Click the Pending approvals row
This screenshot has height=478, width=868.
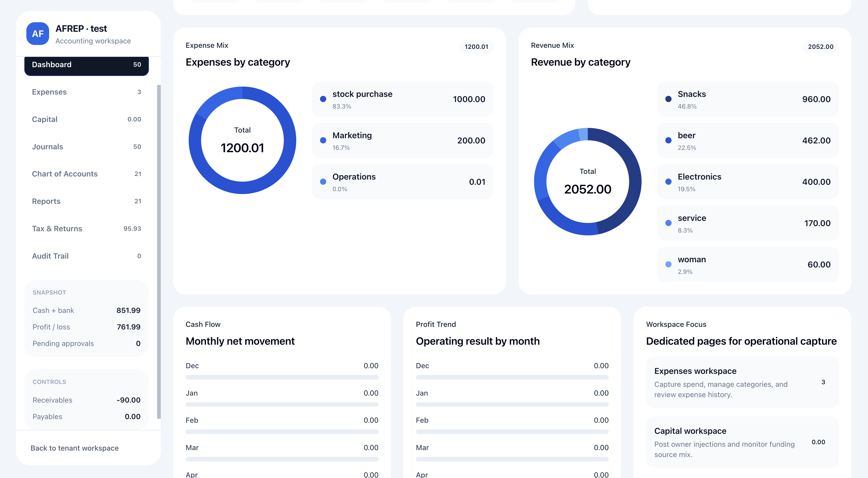tap(87, 344)
